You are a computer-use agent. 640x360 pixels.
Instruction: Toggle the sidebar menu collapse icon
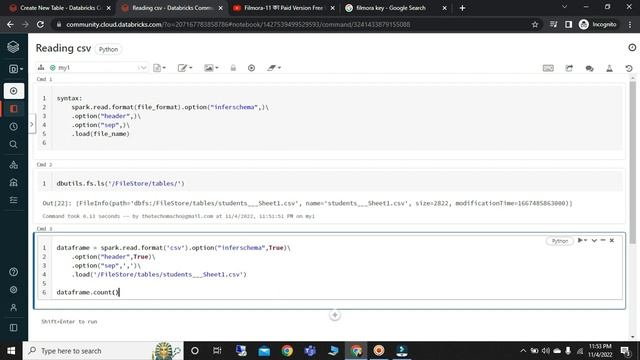pos(13,327)
